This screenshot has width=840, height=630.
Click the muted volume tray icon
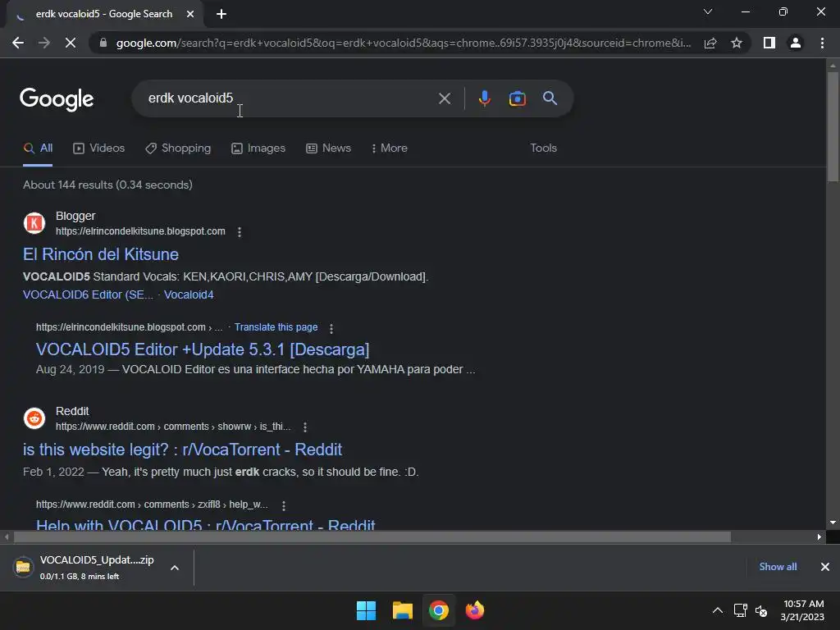[761, 610]
